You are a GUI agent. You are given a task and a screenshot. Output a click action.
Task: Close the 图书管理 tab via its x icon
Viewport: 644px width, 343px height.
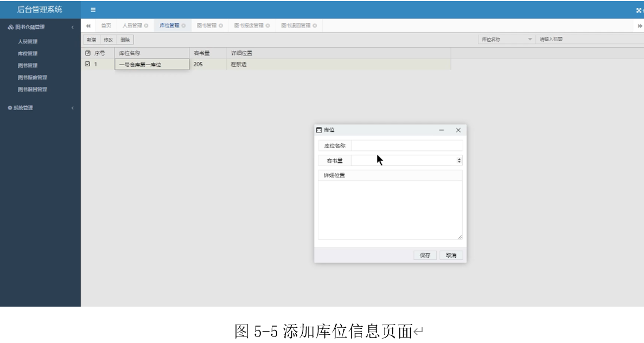click(x=221, y=25)
